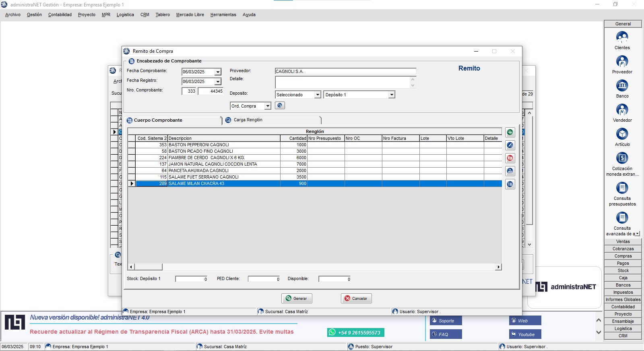The height and width of the screenshot is (351, 644).
Task: Open the Mercado Libre menu
Action: click(x=190, y=15)
